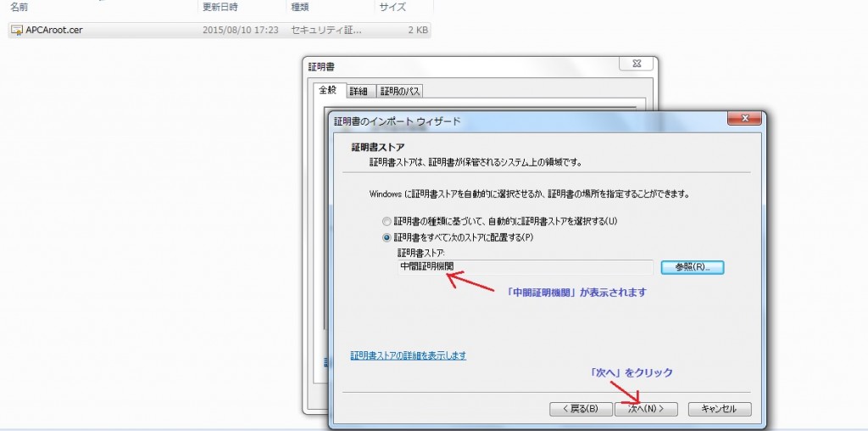Screen dimensions: 868x431
Task: Click the 証明書ストア field showing 中間証明機関
Action: (x=526, y=267)
